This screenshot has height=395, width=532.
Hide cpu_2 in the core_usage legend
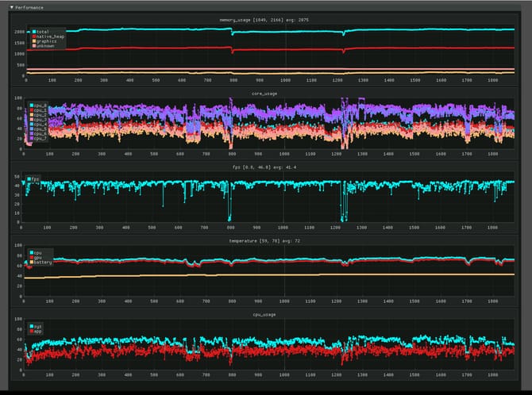coord(38,115)
